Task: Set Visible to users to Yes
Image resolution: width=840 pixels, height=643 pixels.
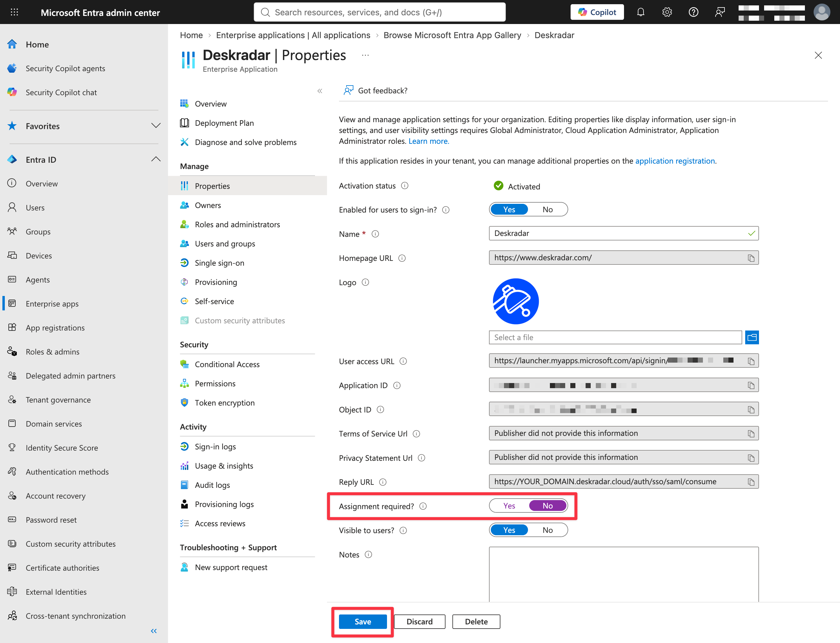Action: tap(509, 530)
